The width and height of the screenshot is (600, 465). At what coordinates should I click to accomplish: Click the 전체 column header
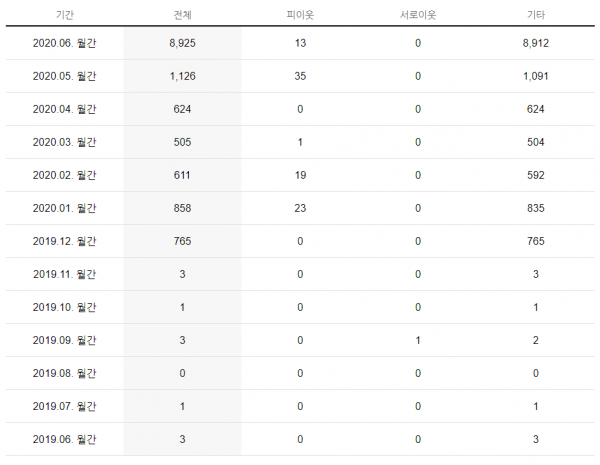tap(182, 15)
